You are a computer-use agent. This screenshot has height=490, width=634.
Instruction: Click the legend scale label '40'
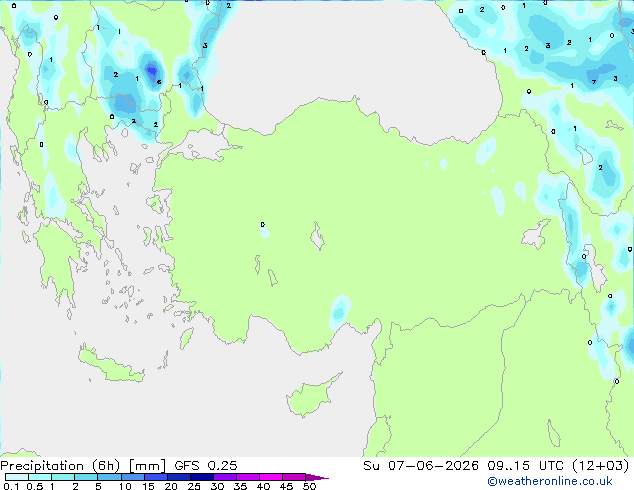pos(263,486)
